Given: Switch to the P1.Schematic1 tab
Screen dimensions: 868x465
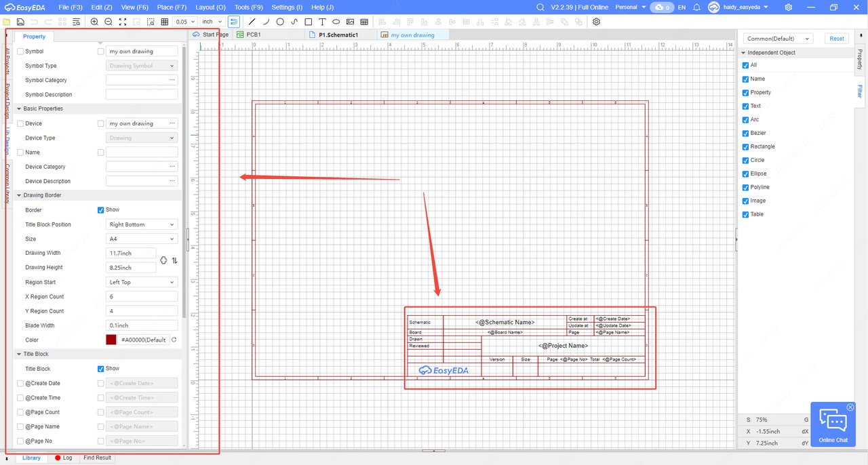Looking at the screenshot, I should 338,35.
